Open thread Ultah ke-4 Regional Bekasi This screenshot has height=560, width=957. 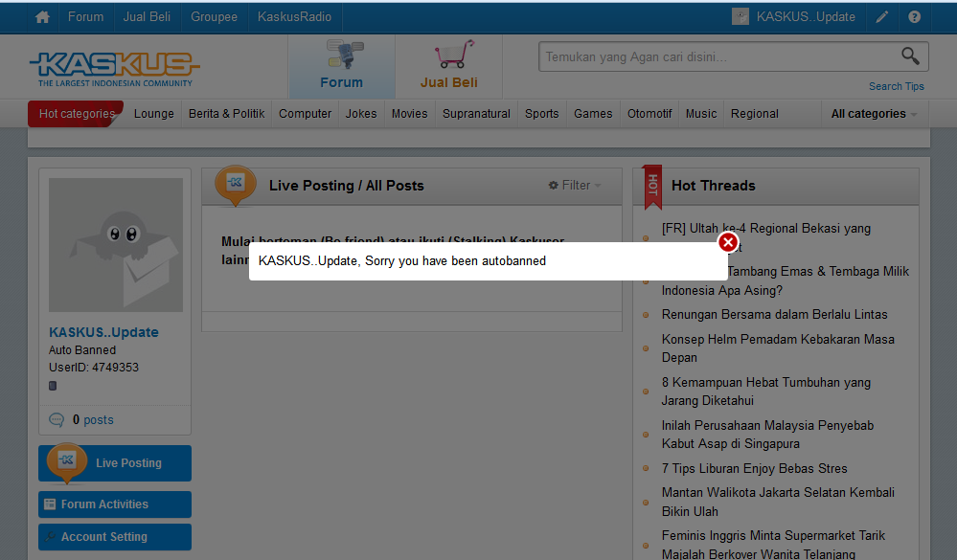[766, 228]
